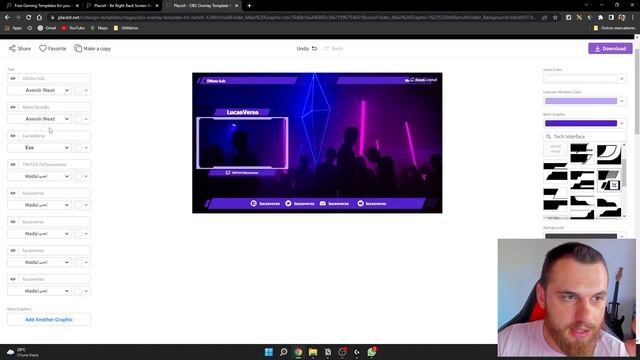The height and width of the screenshot is (360, 640).
Task: Open the Mada font dropdown under TWITCH.TV field
Action: click(40, 176)
